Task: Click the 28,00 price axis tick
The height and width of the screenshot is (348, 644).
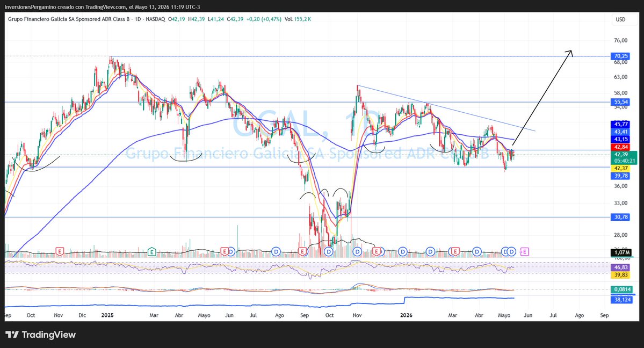Action: [x=620, y=235]
